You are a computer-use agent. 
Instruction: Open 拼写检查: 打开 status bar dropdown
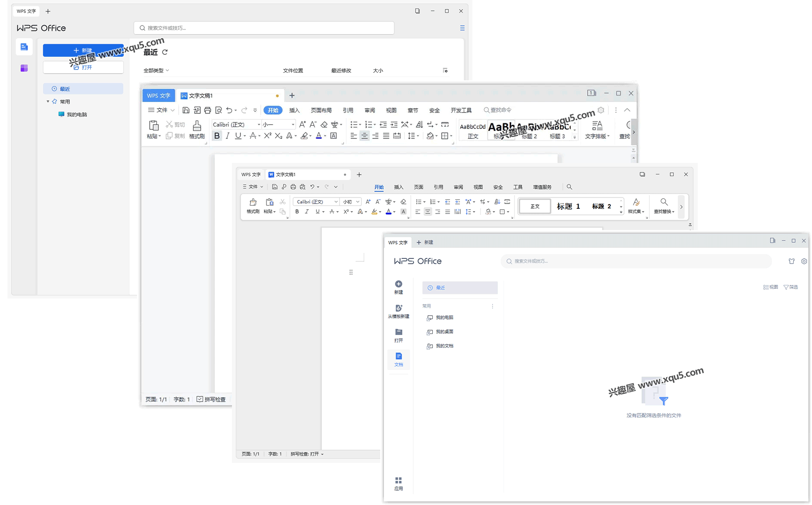[307, 454]
